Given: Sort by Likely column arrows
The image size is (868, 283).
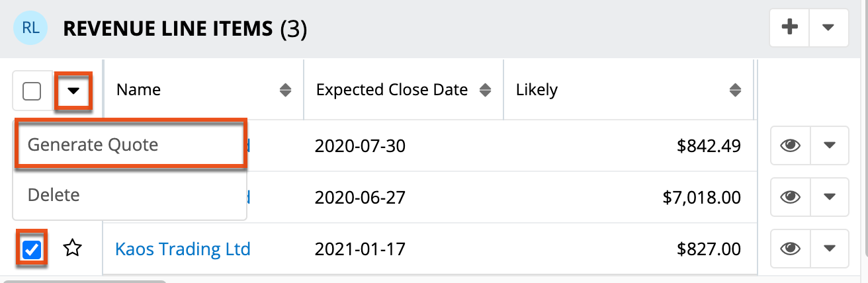Looking at the screenshot, I should click(x=734, y=90).
